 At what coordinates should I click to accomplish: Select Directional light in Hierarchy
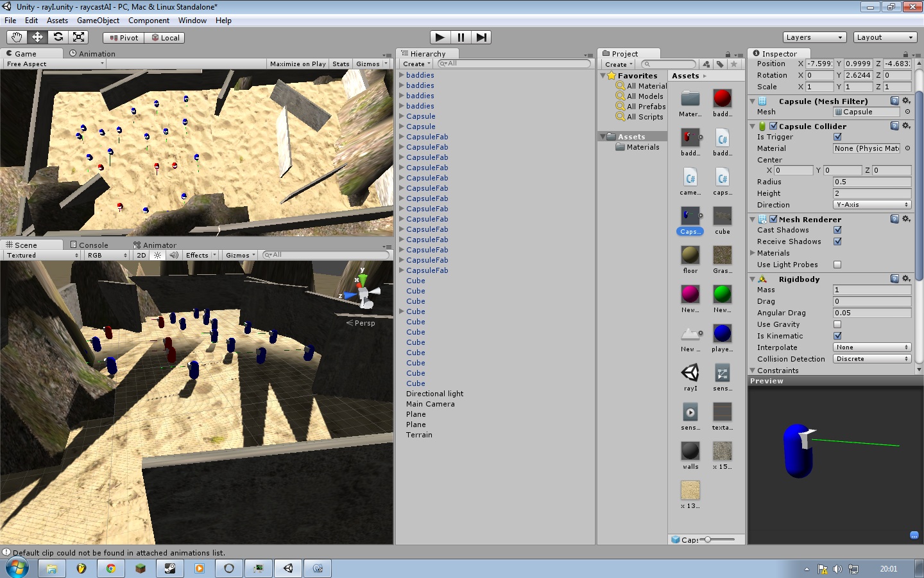pyautogui.click(x=434, y=394)
